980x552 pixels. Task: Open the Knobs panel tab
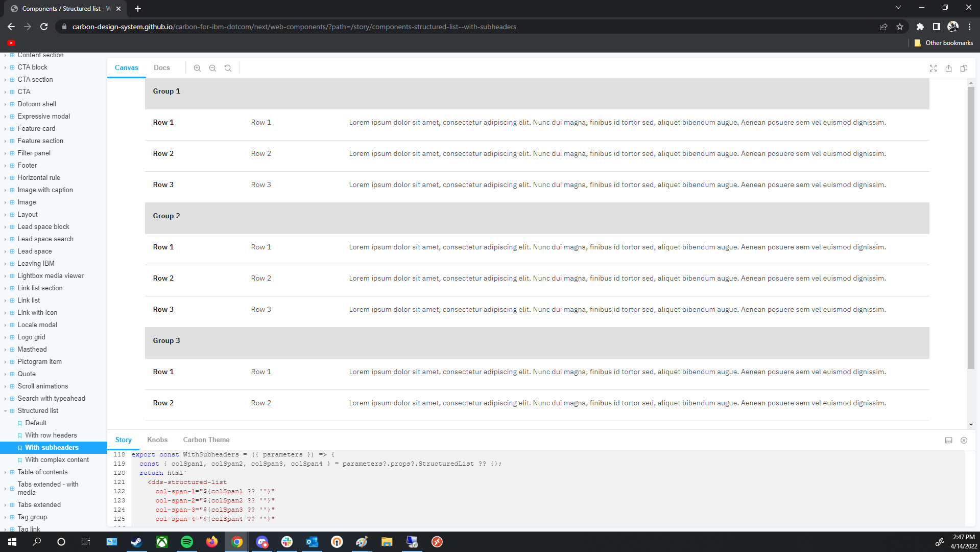tap(157, 440)
